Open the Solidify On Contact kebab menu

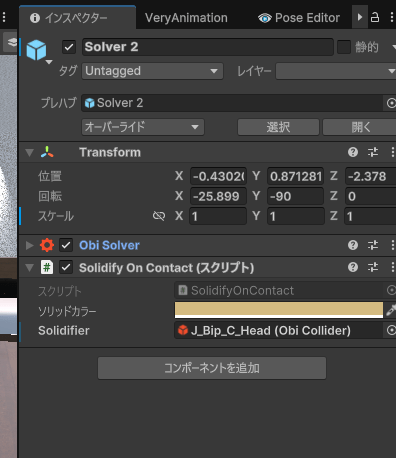392,267
